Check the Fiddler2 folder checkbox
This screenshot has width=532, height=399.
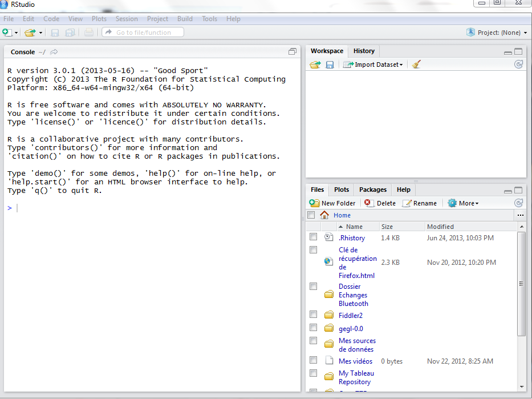click(314, 315)
